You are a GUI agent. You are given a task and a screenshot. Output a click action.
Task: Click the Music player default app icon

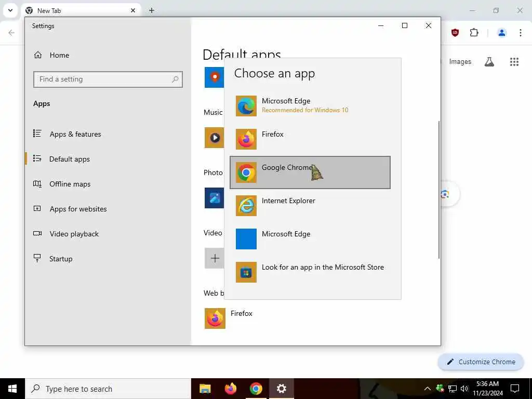click(x=214, y=138)
